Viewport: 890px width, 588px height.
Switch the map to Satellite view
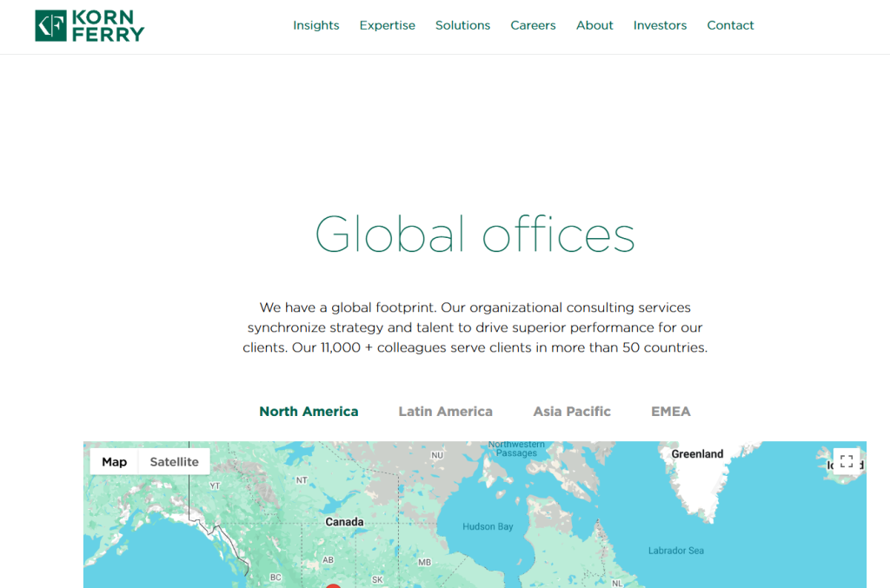174,462
